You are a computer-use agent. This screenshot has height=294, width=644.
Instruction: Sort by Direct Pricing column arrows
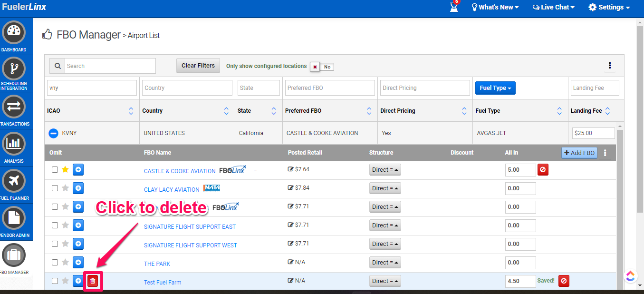pyautogui.click(x=464, y=111)
